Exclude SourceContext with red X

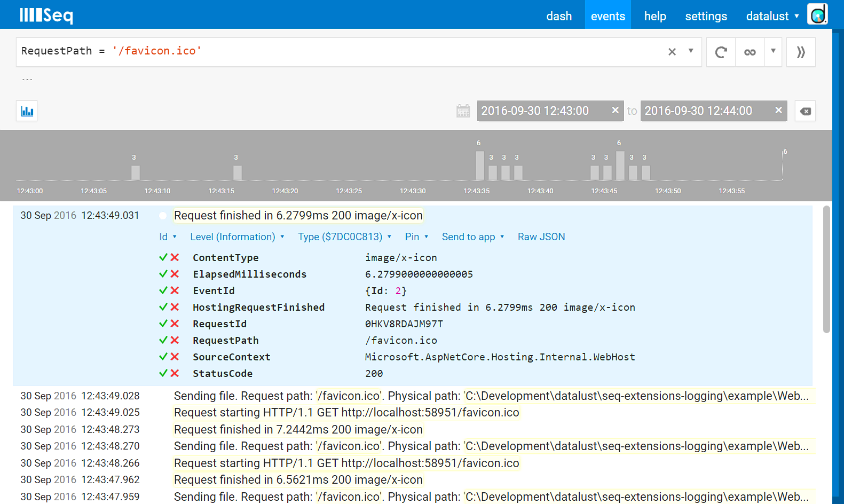[x=175, y=357]
